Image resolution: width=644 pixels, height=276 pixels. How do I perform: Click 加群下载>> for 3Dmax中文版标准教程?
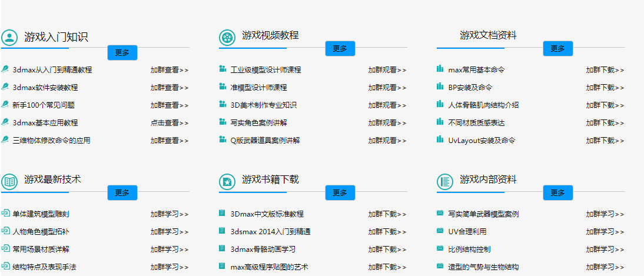click(387, 214)
